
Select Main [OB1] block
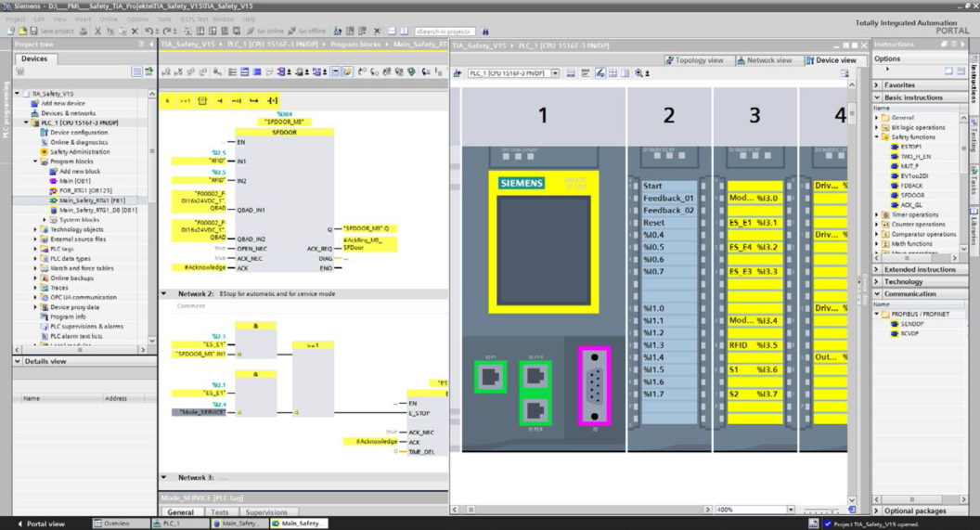75,181
